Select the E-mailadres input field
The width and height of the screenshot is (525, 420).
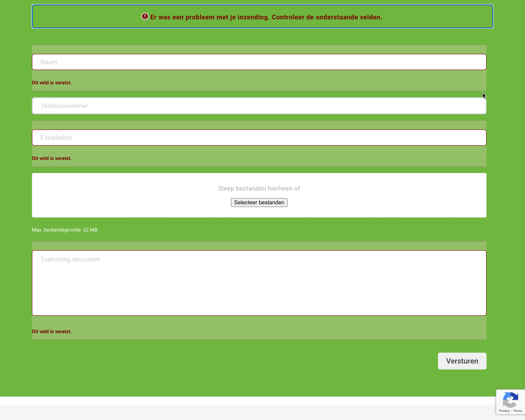pos(259,138)
